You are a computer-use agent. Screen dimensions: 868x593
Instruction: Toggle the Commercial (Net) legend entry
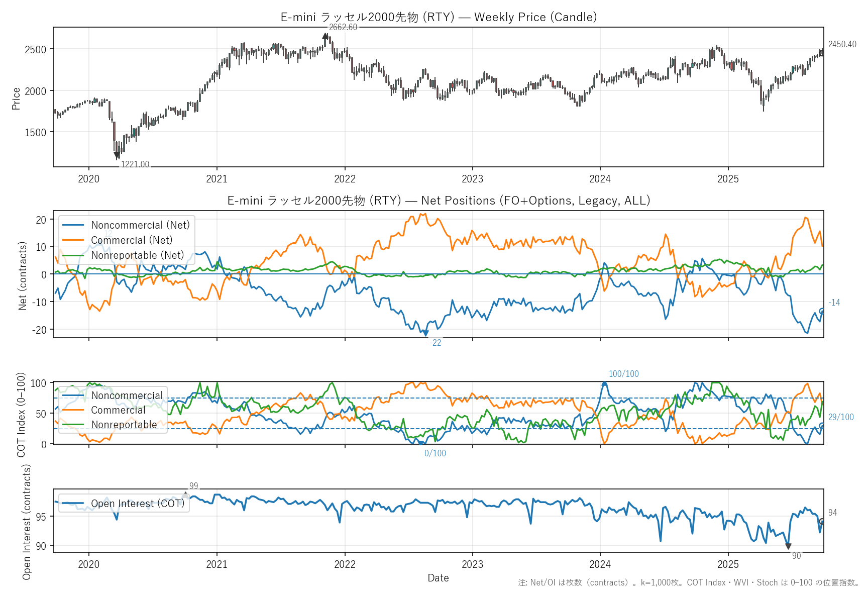(131, 240)
